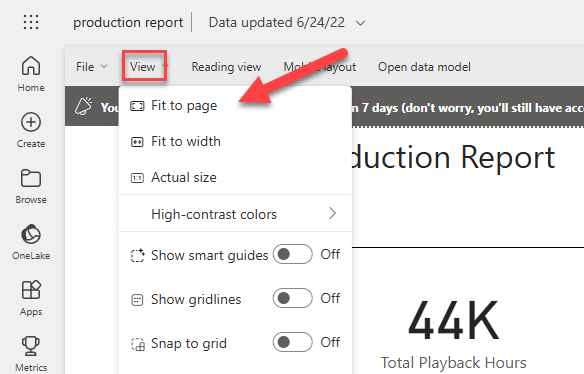Open the File menu
Image resolution: width=584 pixels, height=374 pixels.
91,67
